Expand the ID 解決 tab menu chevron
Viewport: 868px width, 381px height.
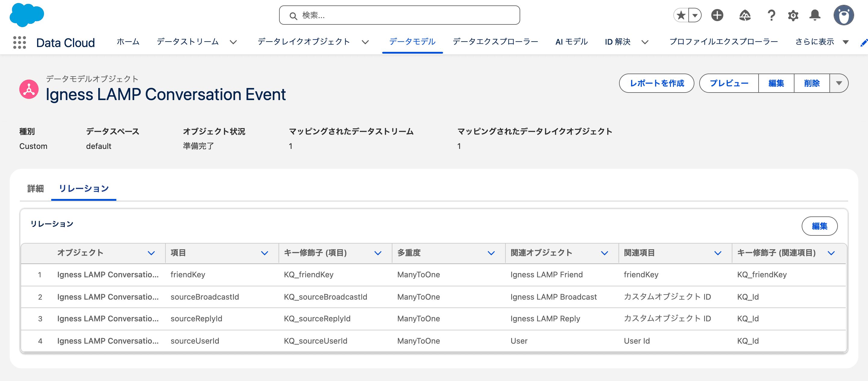pyautogui.click(x=645, y=42)
